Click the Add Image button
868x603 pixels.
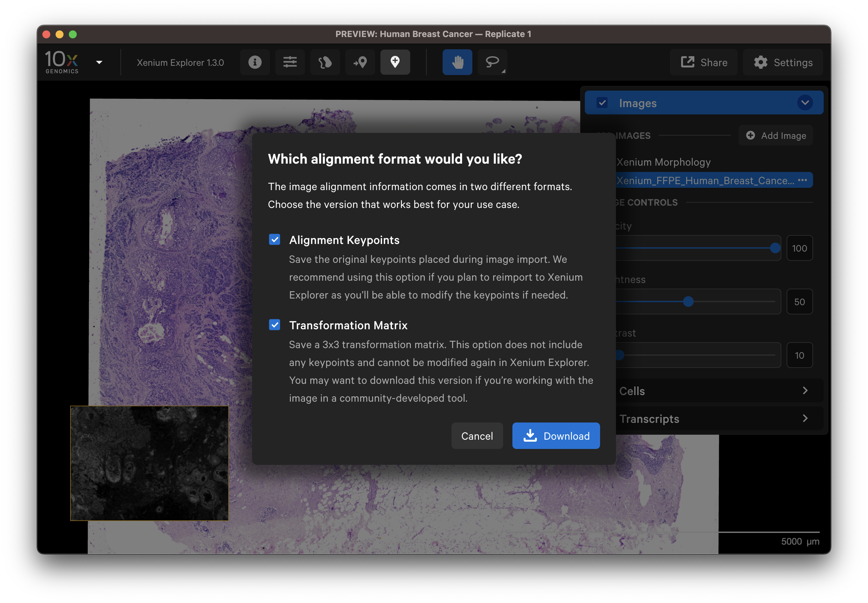[x=776, y=135]
